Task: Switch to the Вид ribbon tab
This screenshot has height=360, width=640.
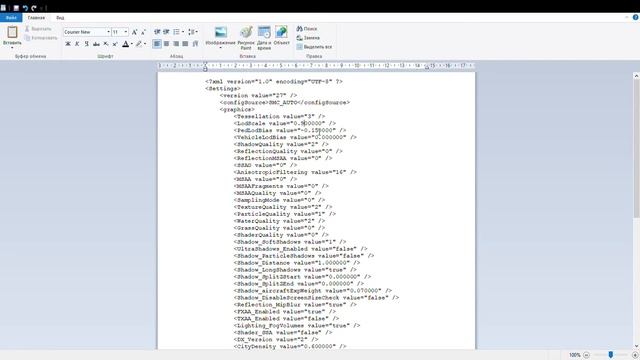Action: tap(60, 18)
